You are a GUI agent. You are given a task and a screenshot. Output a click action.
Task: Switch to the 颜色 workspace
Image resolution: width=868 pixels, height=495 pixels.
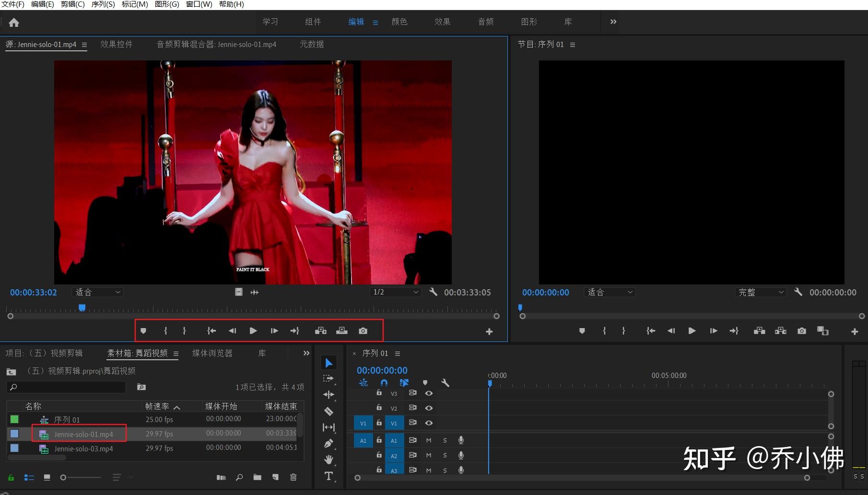399,22
